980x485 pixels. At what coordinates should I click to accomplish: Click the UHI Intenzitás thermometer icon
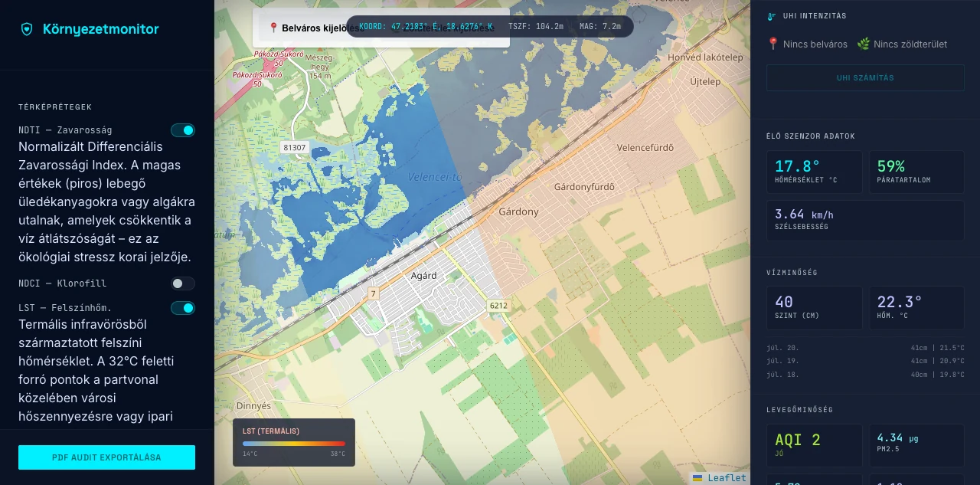pyautogui.click(x=772, y=16)
